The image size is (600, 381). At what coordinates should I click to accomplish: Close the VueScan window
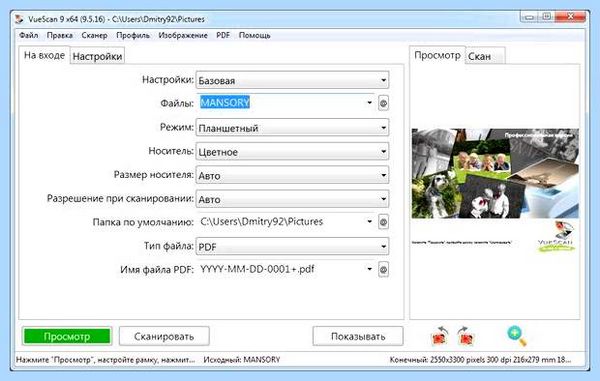(570, 17)
